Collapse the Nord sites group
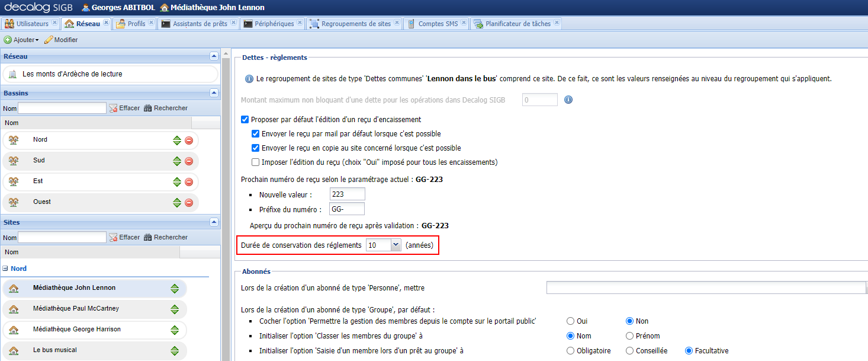The height and width of the screenshot is (361, 868). coord(5,269)
